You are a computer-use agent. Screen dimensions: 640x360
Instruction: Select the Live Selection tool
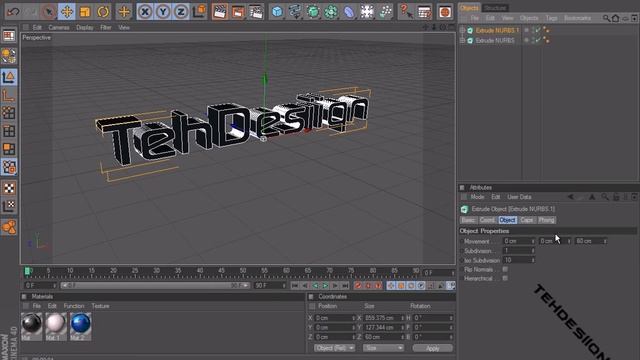(48, 12)
